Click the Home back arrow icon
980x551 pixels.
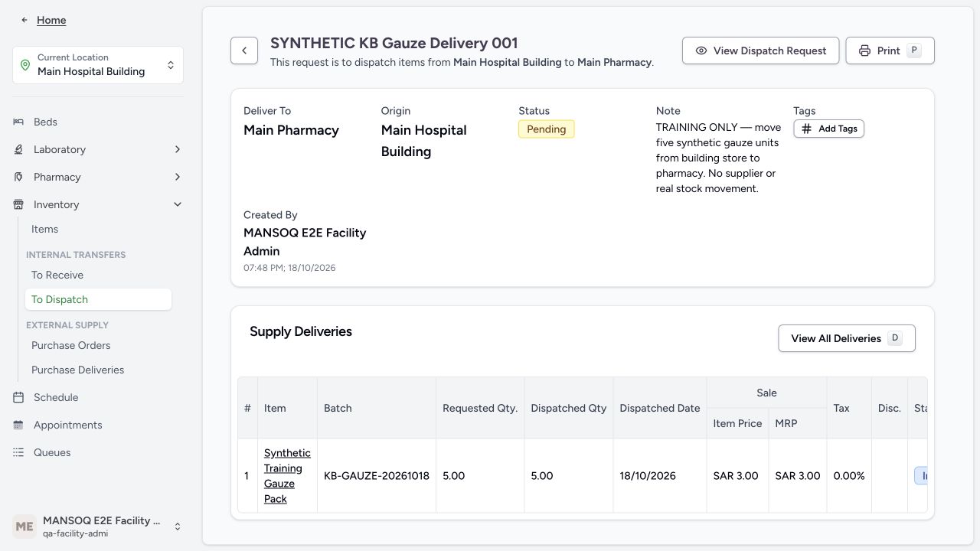(x=24, y=20)
